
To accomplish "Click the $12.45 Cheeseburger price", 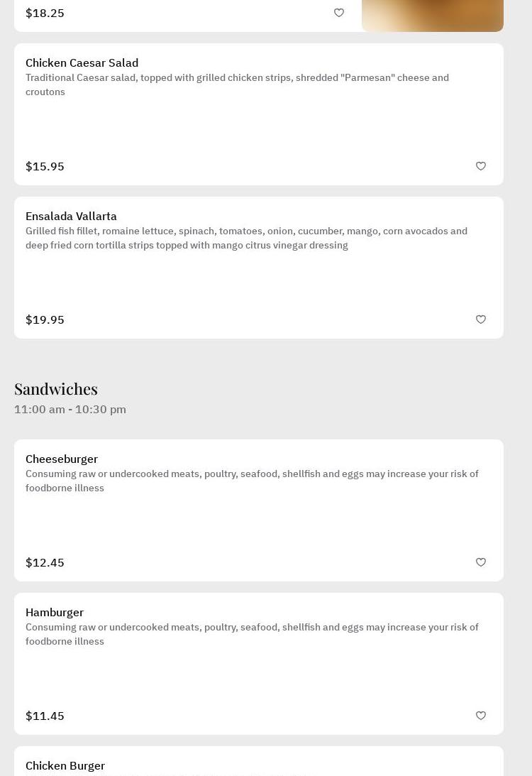I will click(45, 562).
